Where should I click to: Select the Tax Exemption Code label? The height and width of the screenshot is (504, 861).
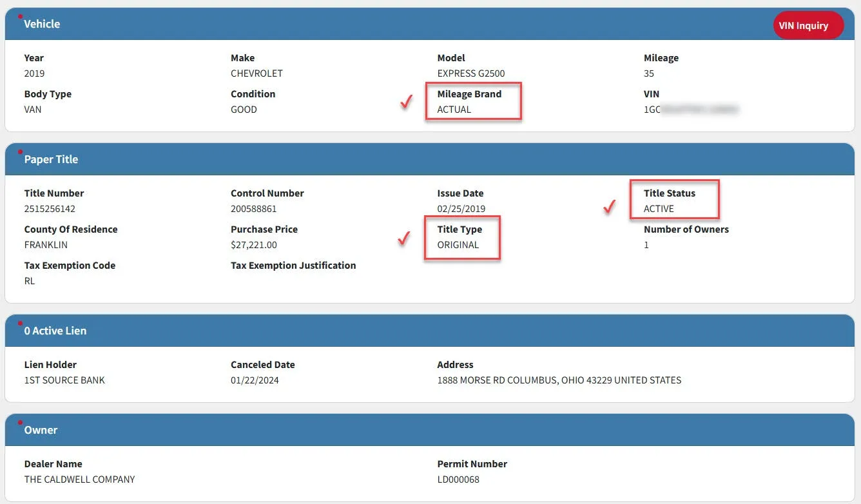[x=70, y=266]
